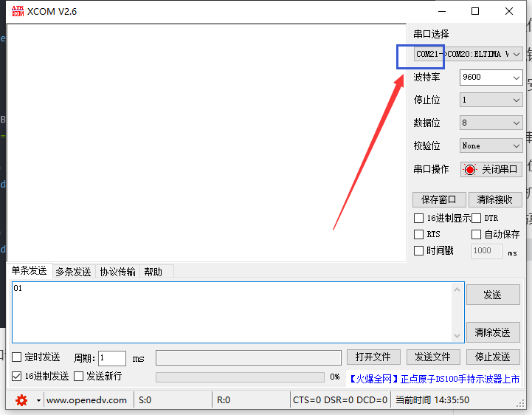
Task: Toggle the RTS checkbox
Action: pyautogui.click(x=418, y=234)
